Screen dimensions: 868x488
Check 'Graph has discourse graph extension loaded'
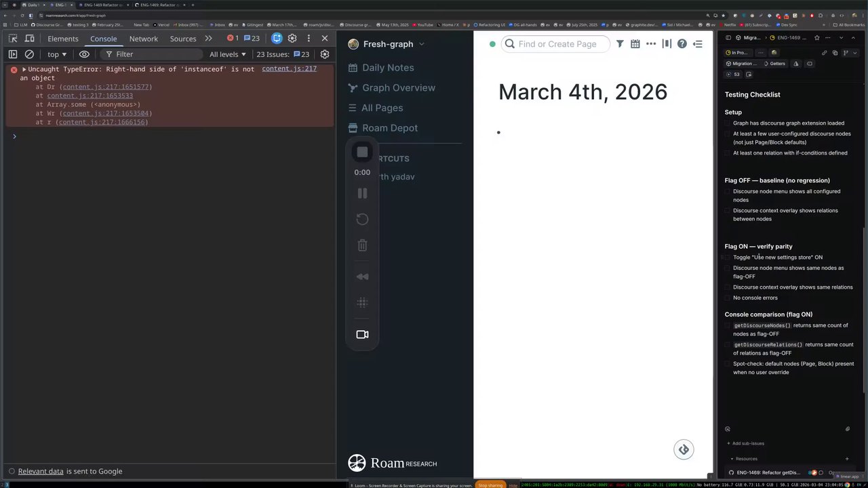pos(728,123)
